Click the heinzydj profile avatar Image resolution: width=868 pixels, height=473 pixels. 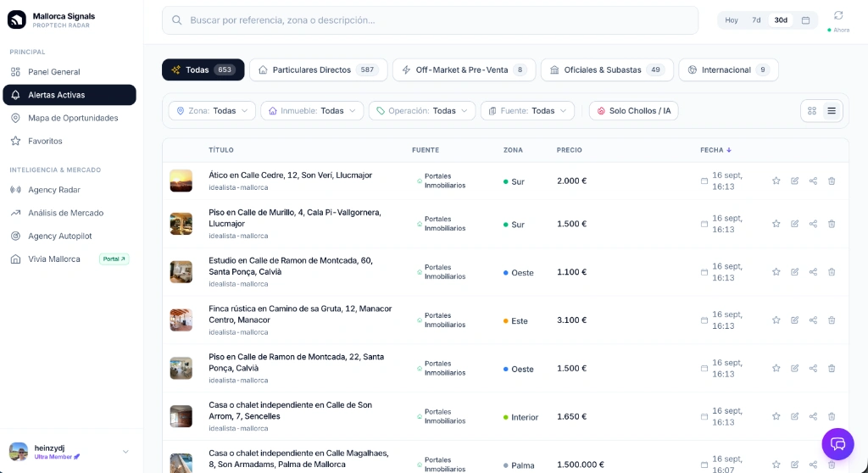(19, 452)
